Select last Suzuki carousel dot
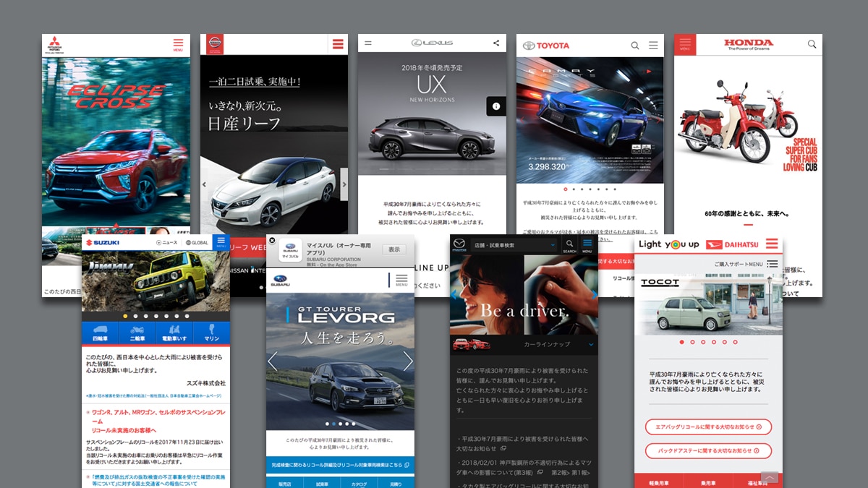The height and width of the screenshot is (488, 868). [x=187, y=316]
